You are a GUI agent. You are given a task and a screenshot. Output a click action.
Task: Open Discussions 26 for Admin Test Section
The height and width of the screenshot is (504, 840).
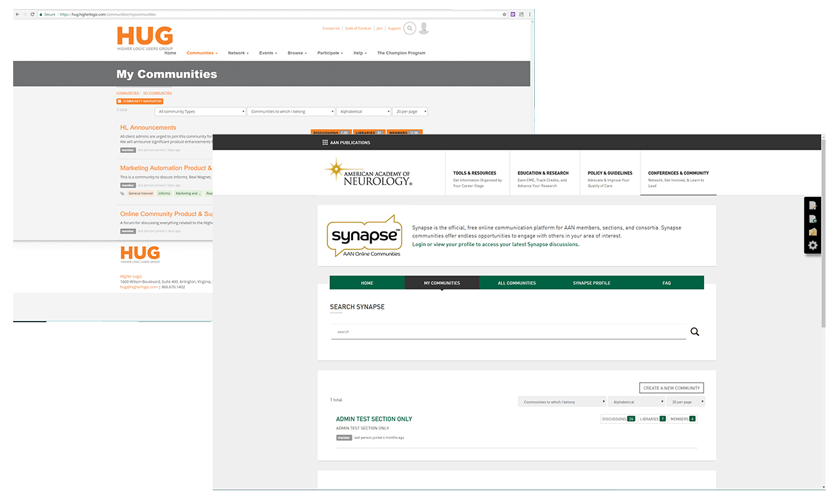[x=618, y=419]
